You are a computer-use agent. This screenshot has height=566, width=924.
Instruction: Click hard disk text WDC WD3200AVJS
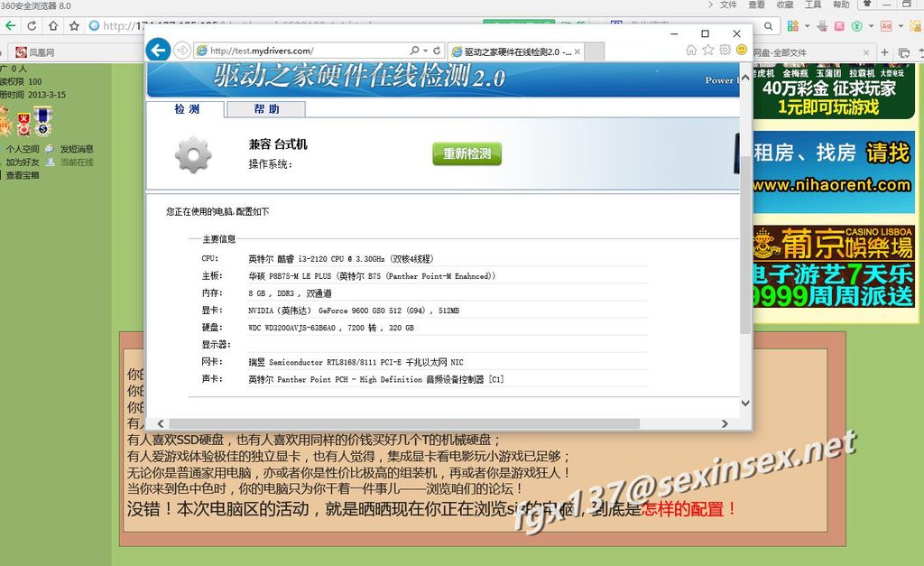pyautogui.click(x=331, y=327)
